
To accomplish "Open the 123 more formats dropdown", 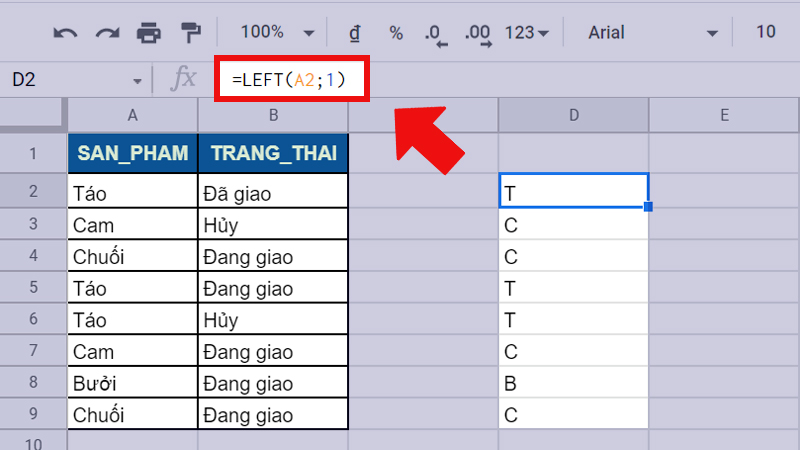I will pyautogui.click(x=527, y=33).
